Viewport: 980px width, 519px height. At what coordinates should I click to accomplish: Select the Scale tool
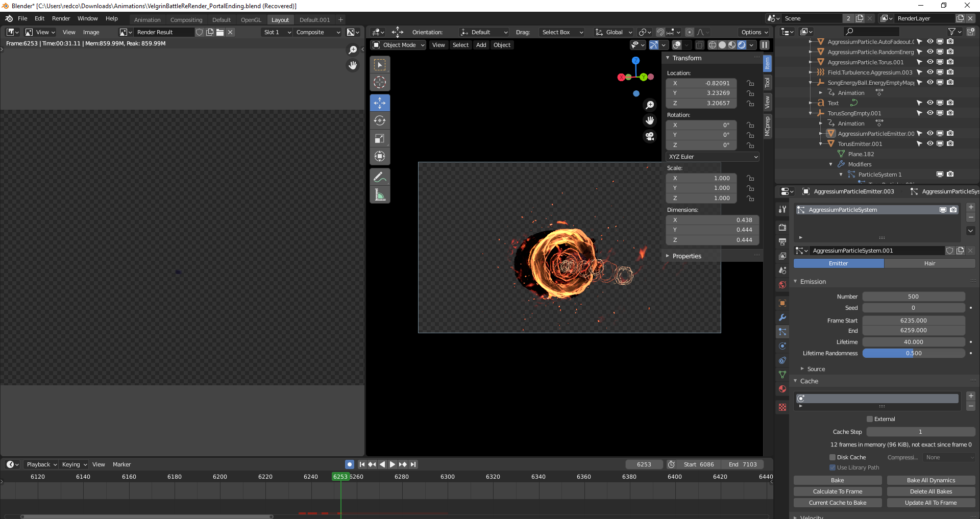click(380, 138)
